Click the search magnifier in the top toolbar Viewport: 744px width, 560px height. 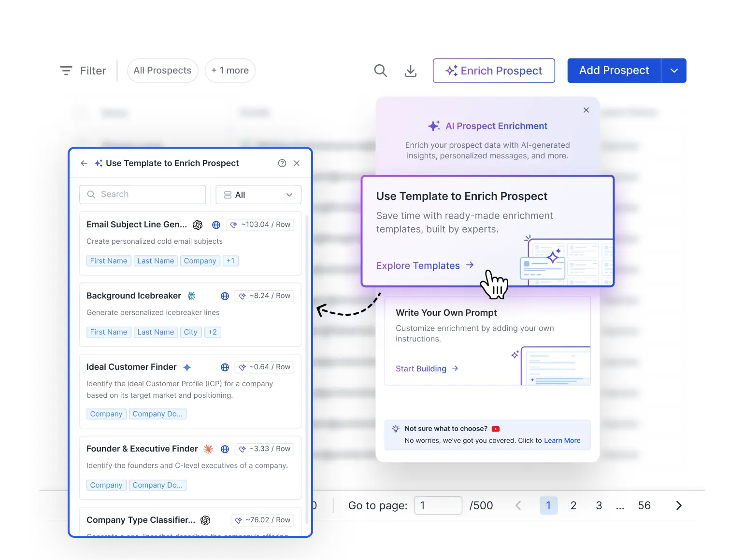tap(380, 70)
